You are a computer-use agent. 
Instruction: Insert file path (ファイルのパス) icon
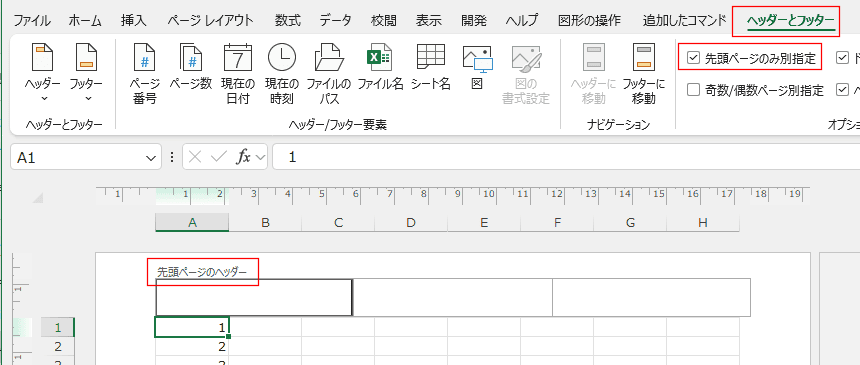click(x=329, y=74)
